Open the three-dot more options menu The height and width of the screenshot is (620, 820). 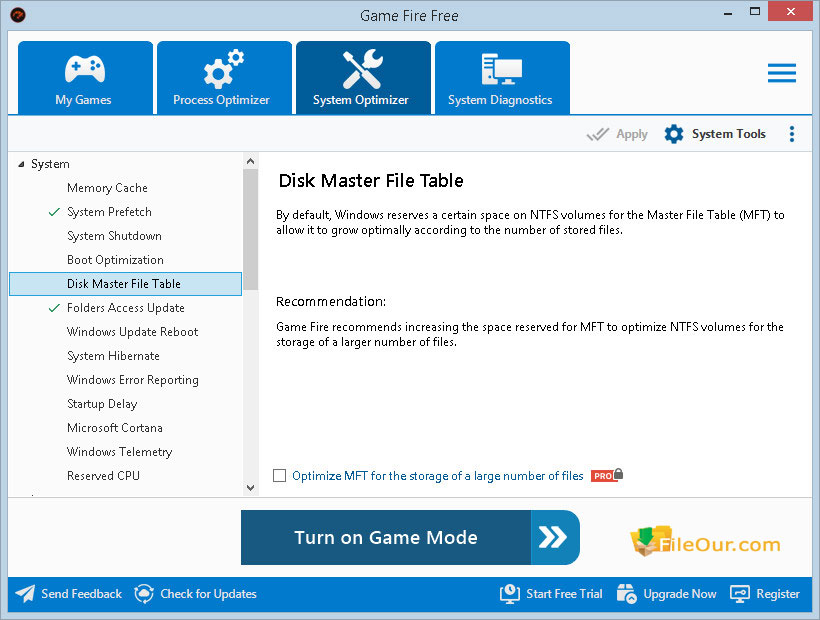click(x=792, y=134)
